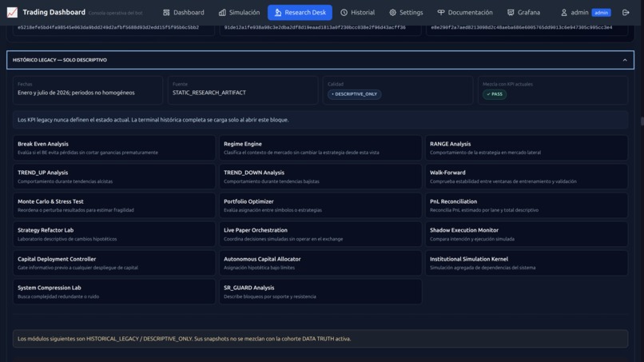Image resolution: width=644 pixels, height=362 pixels.
Task: Click the blue admin role badge
Action: (x=601, y=13)
